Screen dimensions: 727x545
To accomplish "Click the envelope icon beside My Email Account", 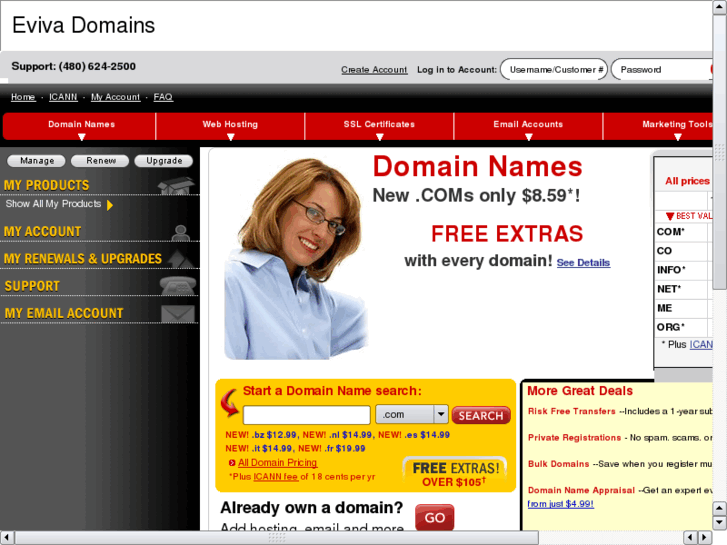I will pos(178,314).
